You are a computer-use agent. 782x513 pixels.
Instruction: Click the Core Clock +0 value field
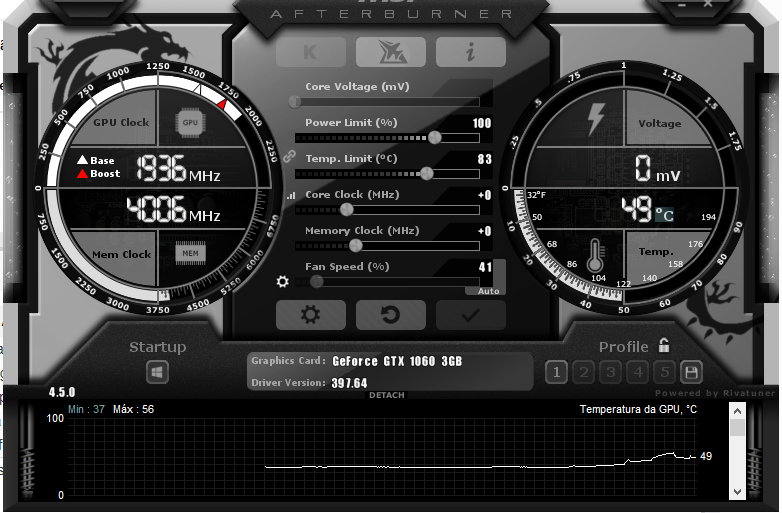pyautogui.click(x=484, y=195)
